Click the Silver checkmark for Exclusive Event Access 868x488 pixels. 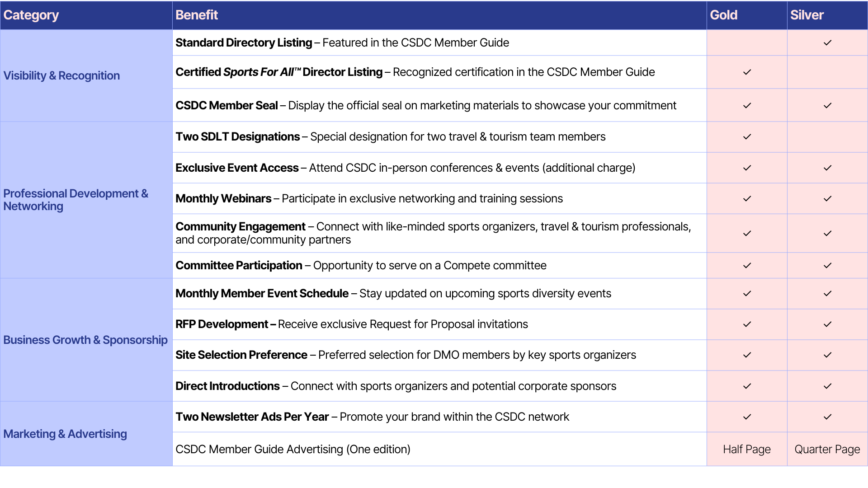(x=827, y=168)
